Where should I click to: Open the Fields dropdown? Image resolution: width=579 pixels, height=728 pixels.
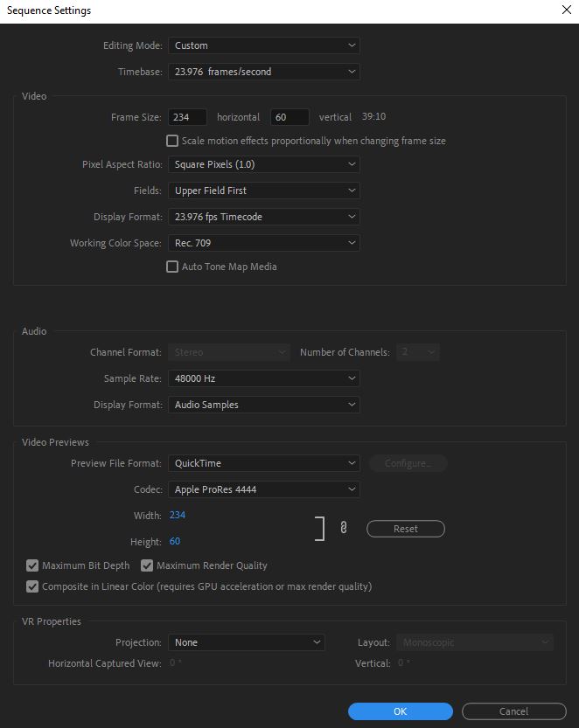[x=264, y=190]
